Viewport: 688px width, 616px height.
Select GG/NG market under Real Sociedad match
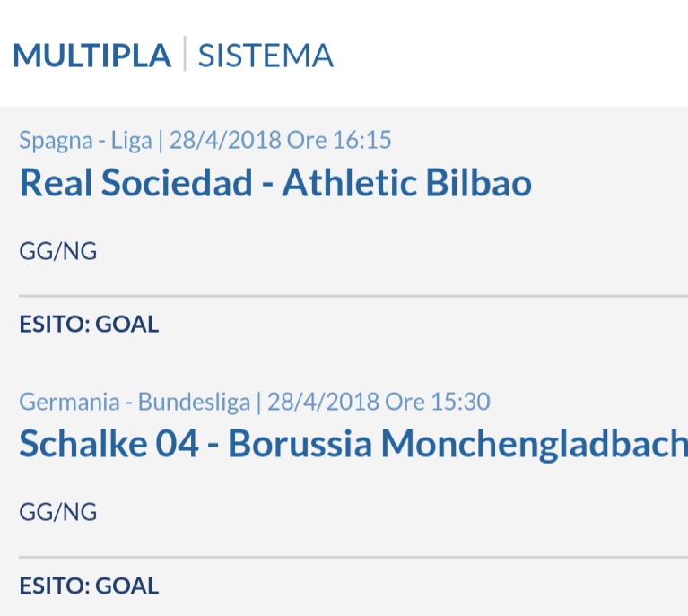click(58, 251)
